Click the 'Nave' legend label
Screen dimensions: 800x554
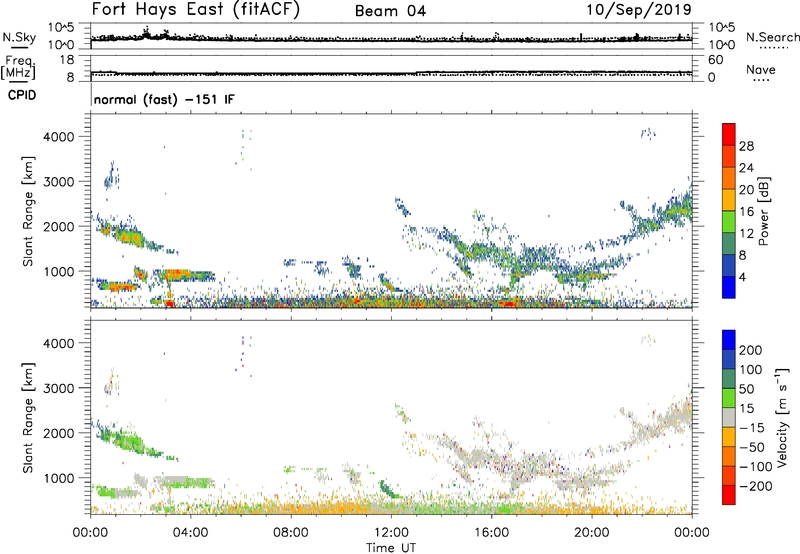(761, 69)
